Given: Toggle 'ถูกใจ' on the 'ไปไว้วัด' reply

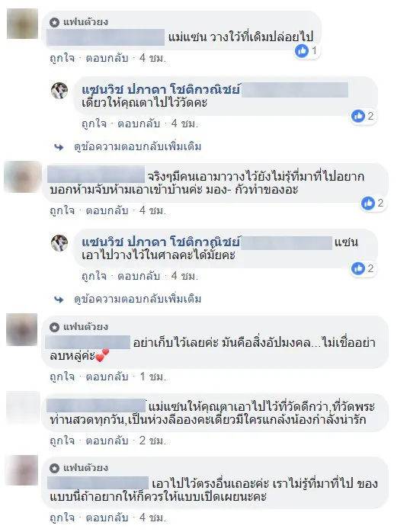Looking at the screenshot, I should [94, 123].
